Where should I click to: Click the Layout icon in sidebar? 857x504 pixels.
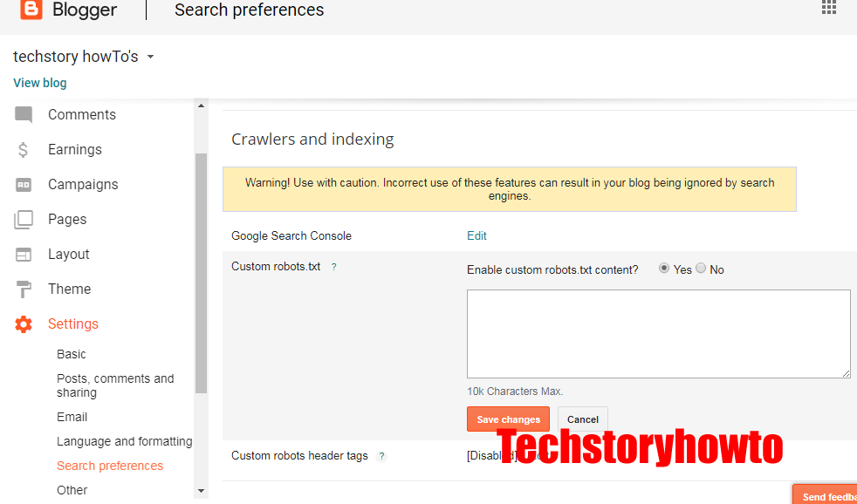[x=24, y=255]
